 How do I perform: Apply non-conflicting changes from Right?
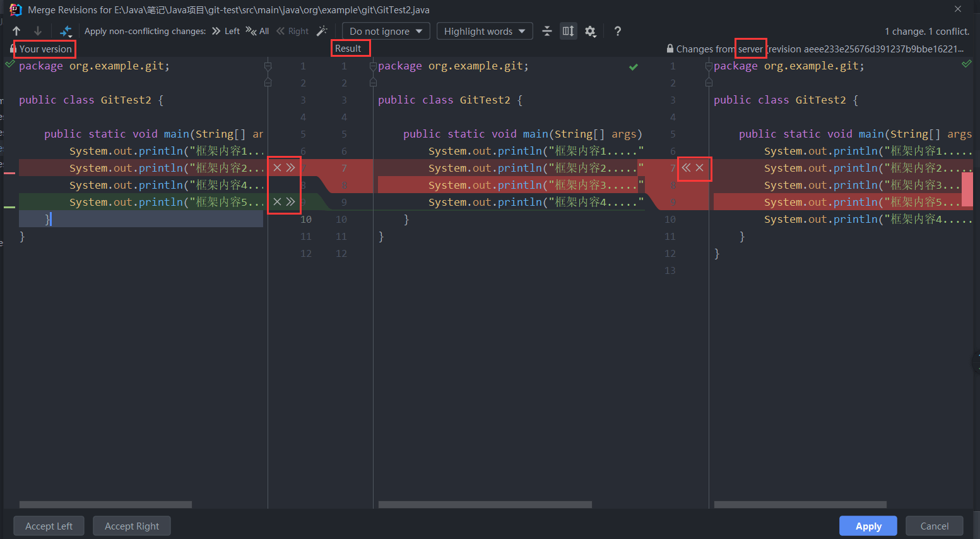pos(293,31)
